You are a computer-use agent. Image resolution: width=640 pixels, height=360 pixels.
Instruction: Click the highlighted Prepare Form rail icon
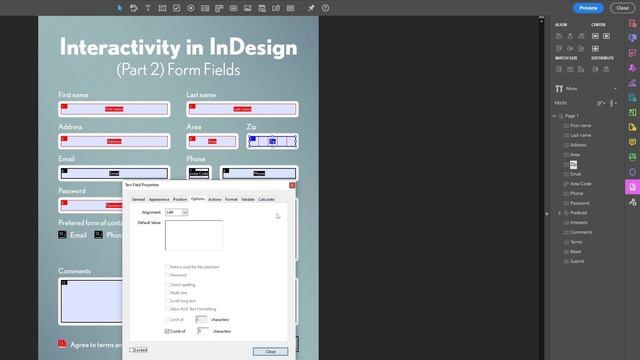coord(632,187)
